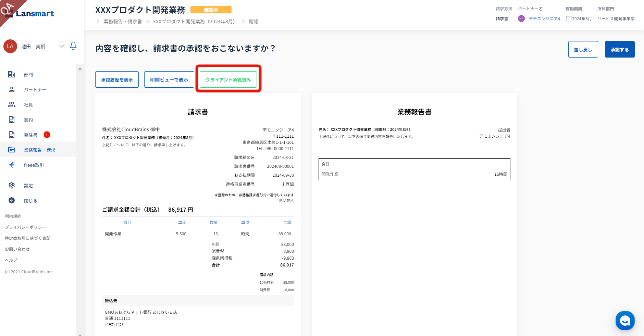Image resolution: width=644 pixels, height=336 pixels.
Task: Click the 契約 document icon
Action: tap(12, 120)
